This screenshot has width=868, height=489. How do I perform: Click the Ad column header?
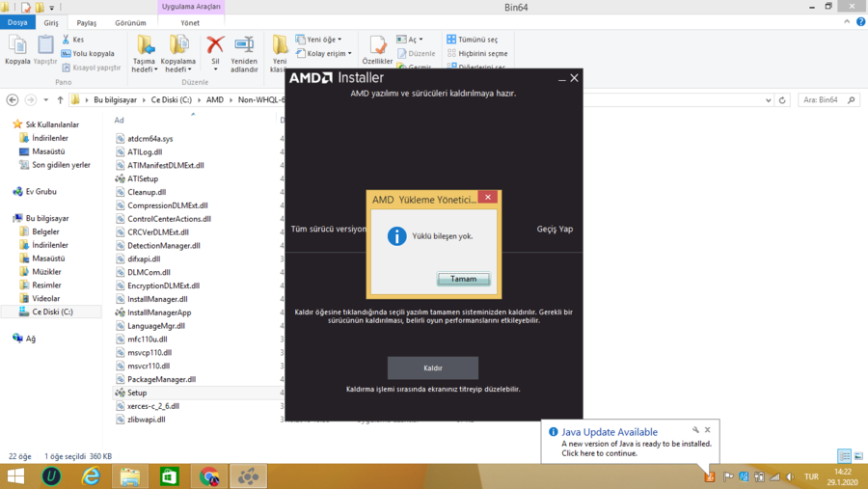[x=119, y=121]
